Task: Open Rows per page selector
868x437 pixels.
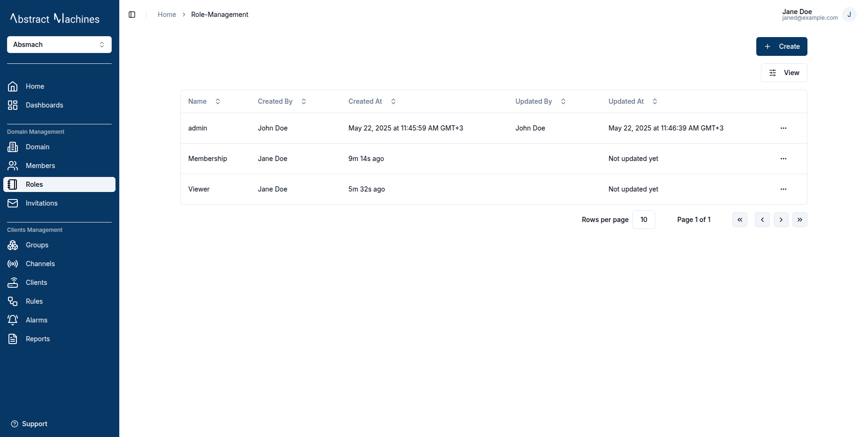Action: click(x=644, y=220)
